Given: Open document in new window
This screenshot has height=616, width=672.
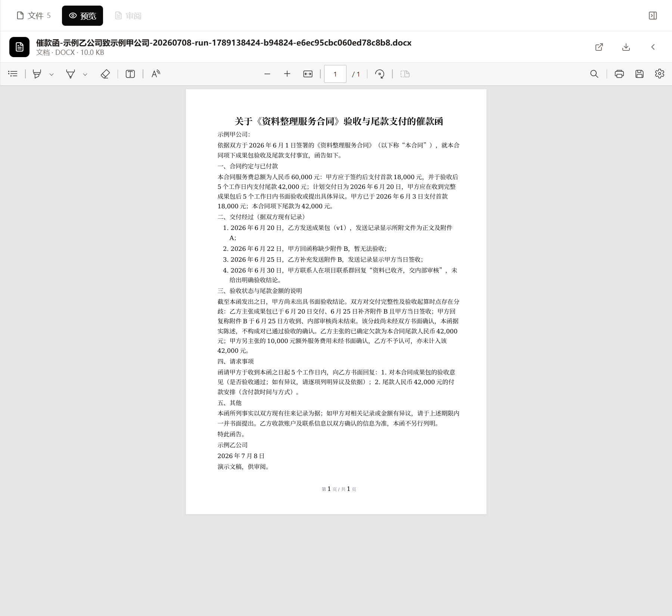Looking at the screenshot, I should [599, 47].
